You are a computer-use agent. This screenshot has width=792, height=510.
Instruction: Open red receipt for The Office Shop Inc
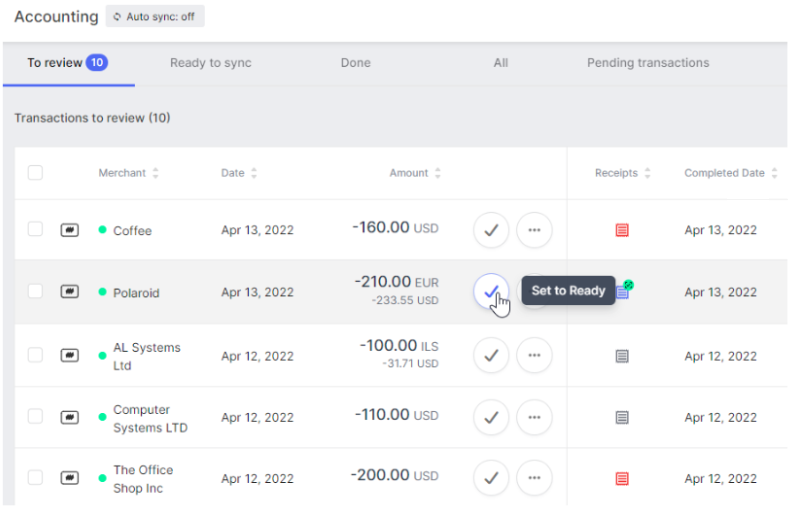[622, 479]
